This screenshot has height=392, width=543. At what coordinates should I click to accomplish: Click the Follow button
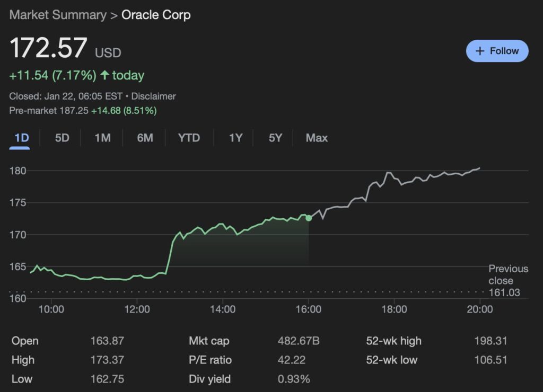point(497,51)
